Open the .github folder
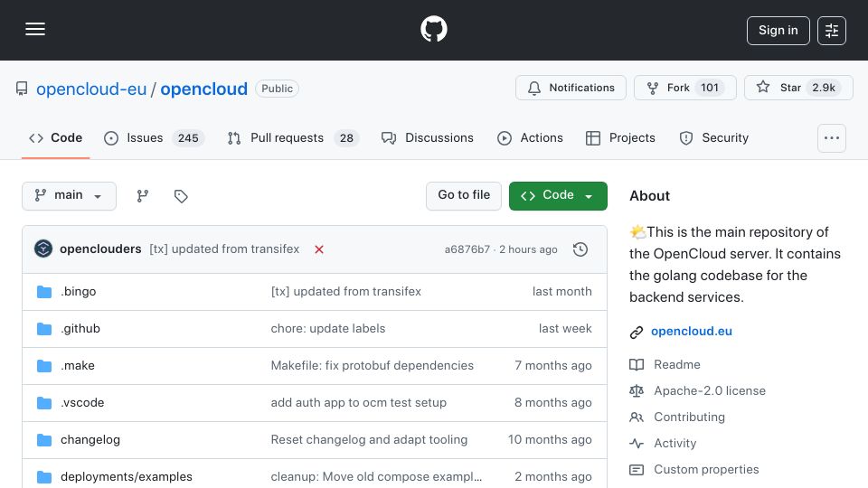The image size is (868, 488). tap(80, 329)
